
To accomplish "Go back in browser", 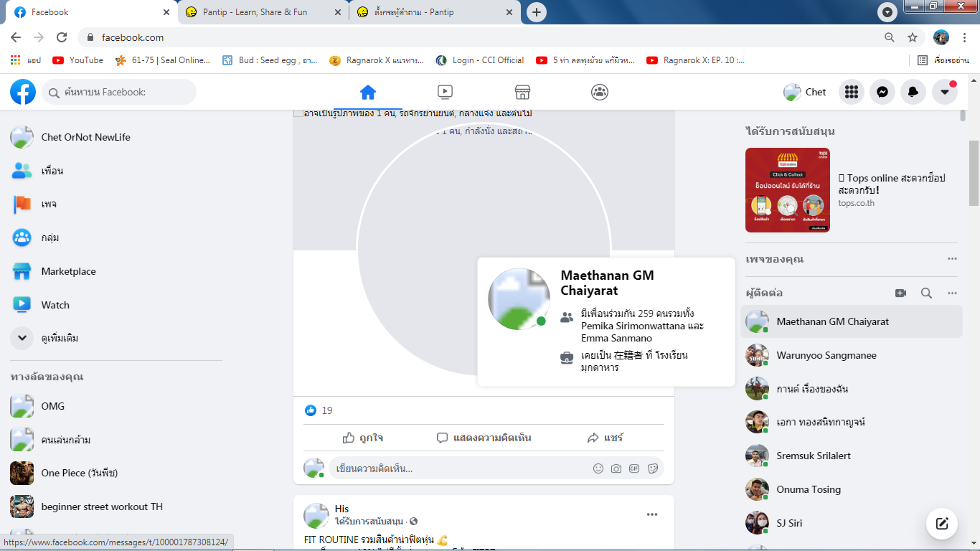I will [16, 37].
